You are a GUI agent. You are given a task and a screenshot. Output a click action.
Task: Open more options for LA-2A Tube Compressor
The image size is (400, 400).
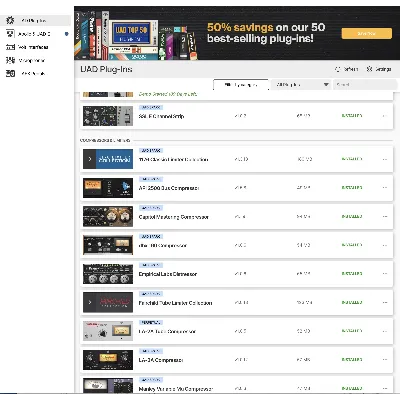[x=385, y=331]
